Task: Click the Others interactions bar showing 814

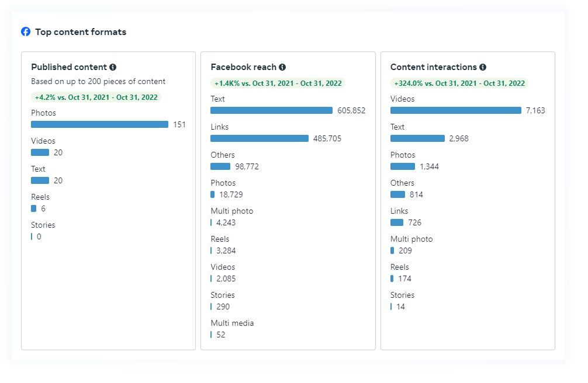Action: tap(397, 194)
